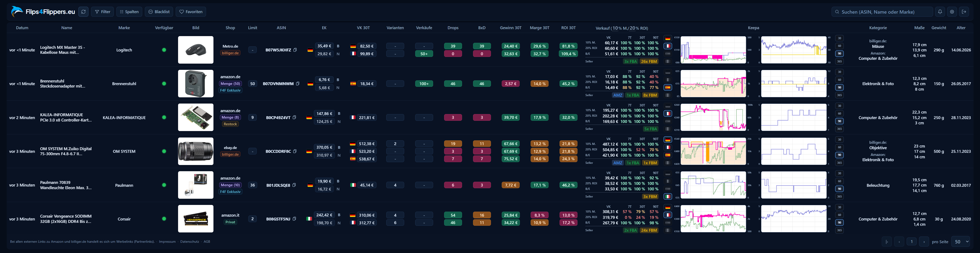980x253 pixels.
Task: Set OM SYSTEM Keepa range to 365 days
Action: point(839,163)
